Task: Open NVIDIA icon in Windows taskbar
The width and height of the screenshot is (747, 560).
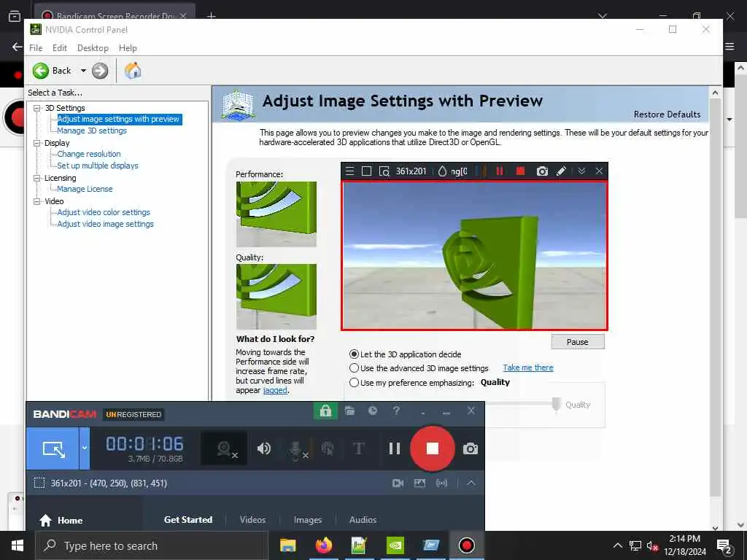Action: tap(395, 545)
